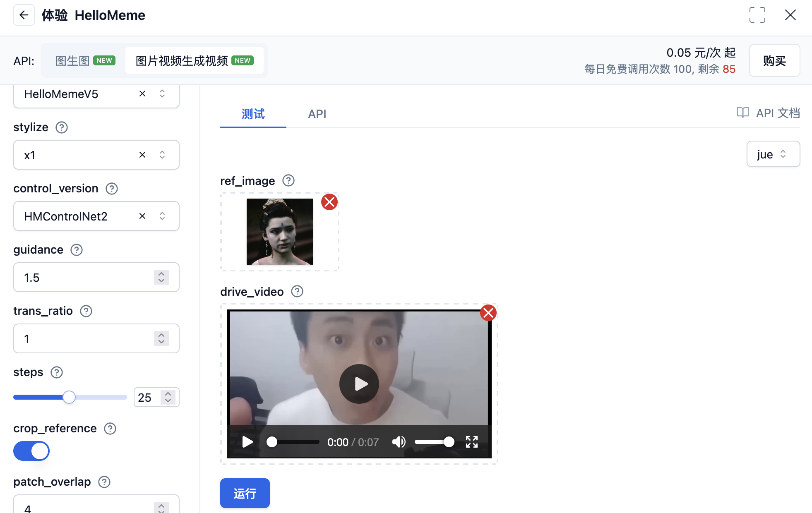
Task: Expand the stylize x1 selector
Action: 162,155
